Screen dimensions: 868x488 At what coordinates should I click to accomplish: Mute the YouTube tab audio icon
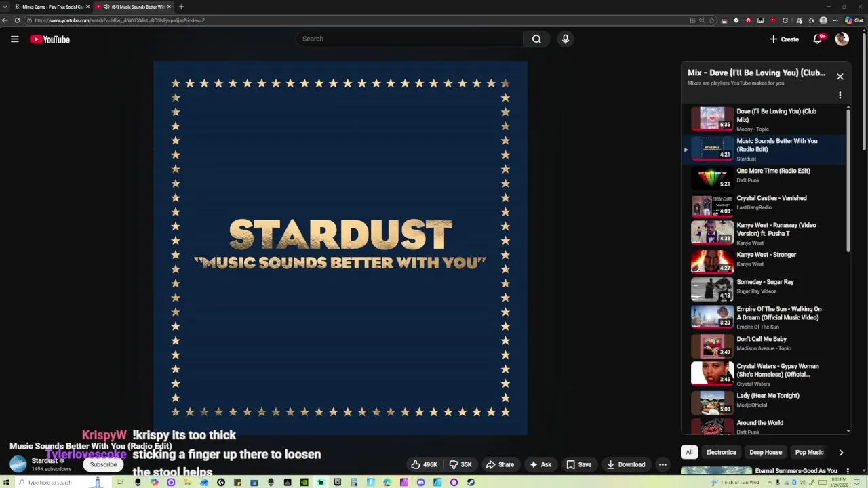point(106,7)
